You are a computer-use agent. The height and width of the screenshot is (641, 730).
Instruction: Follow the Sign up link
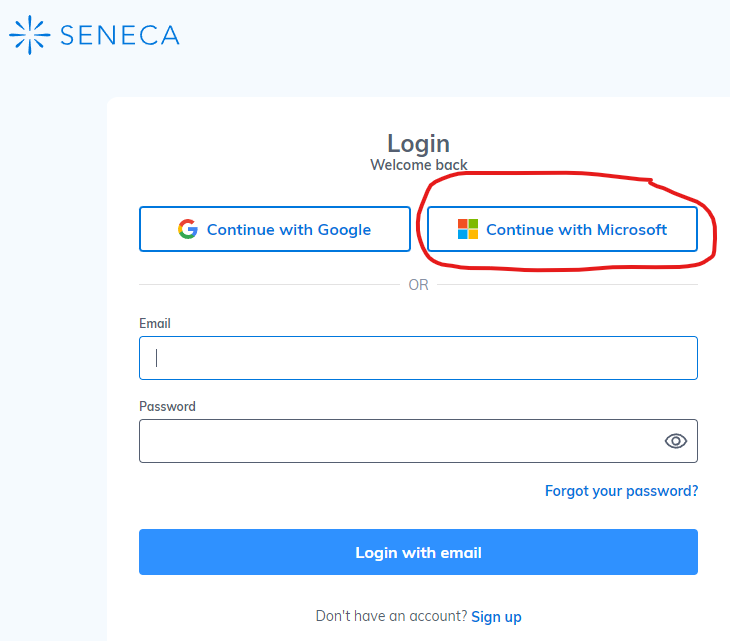point(496,617)
